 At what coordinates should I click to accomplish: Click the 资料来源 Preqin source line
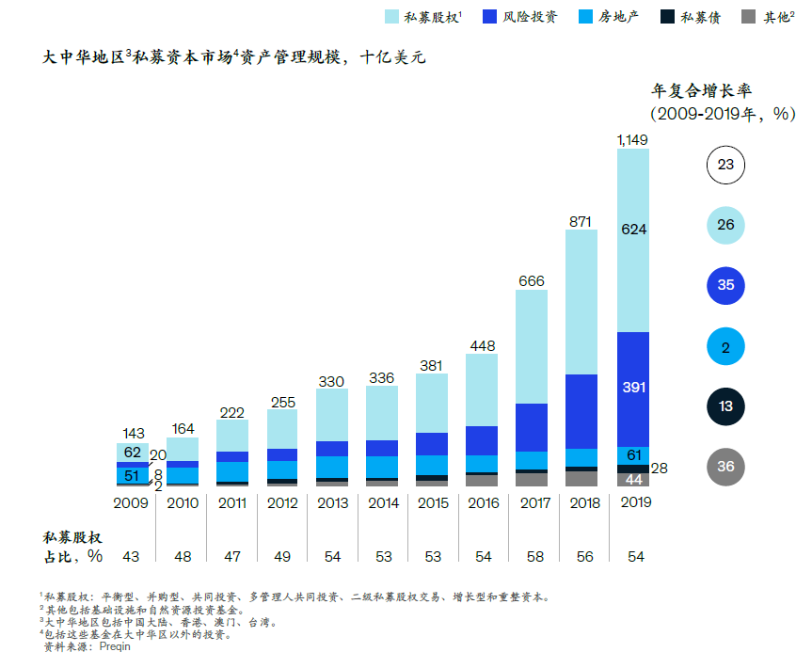point(87,646)
